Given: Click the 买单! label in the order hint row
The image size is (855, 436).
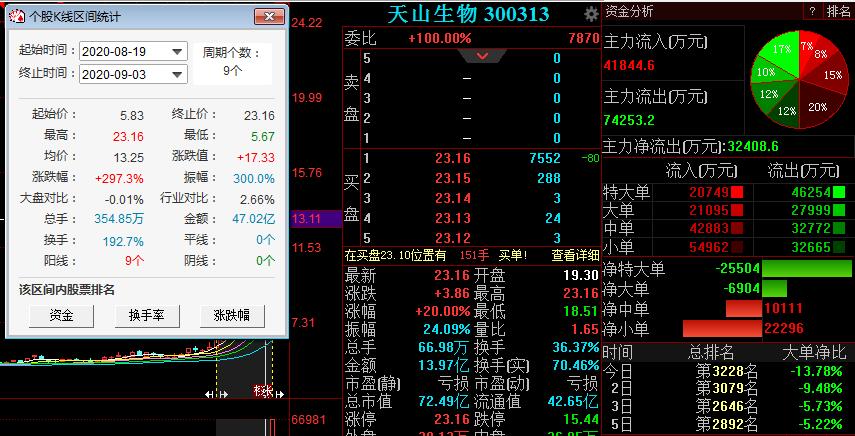Looking at the screenshot, I should pos(512,255).
